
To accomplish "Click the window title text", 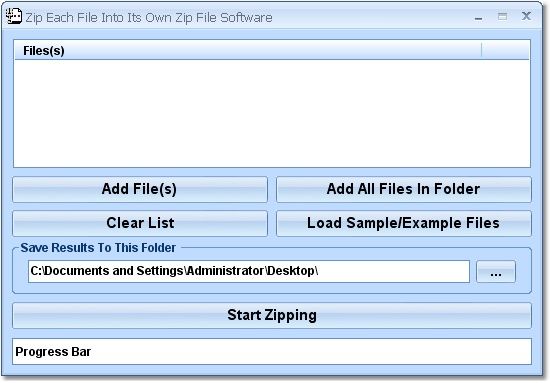I will [149, 18].
